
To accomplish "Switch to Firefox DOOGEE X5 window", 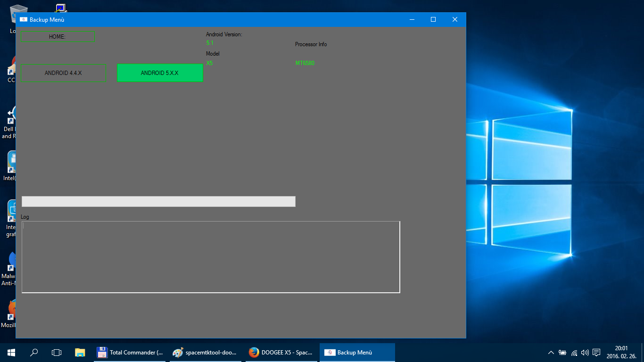I will pyautogui.click(x=281, y=352).
